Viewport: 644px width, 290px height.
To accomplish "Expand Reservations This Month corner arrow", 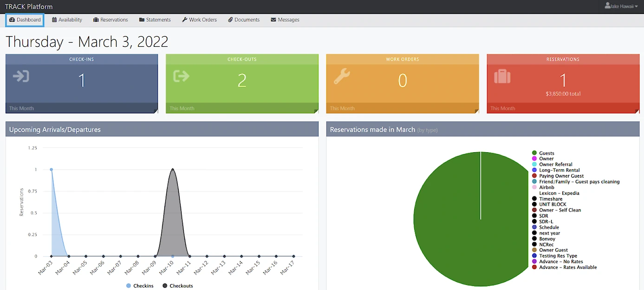I will 637,111.
